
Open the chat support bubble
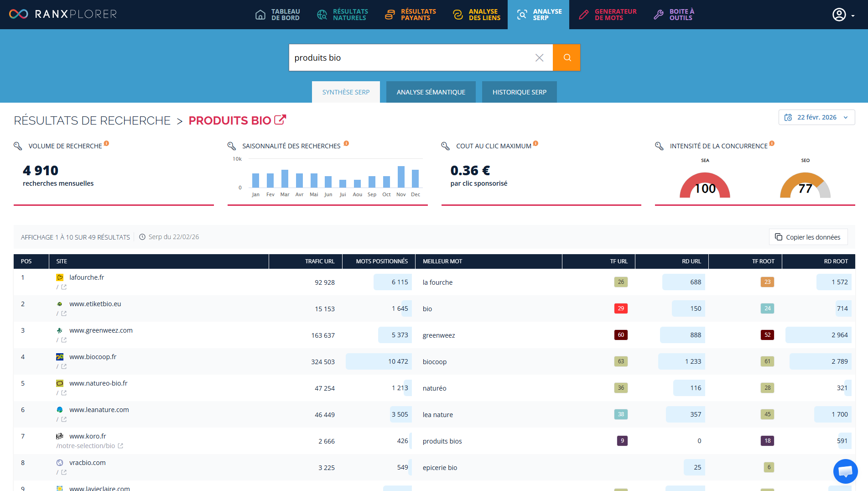pos(845,471)
